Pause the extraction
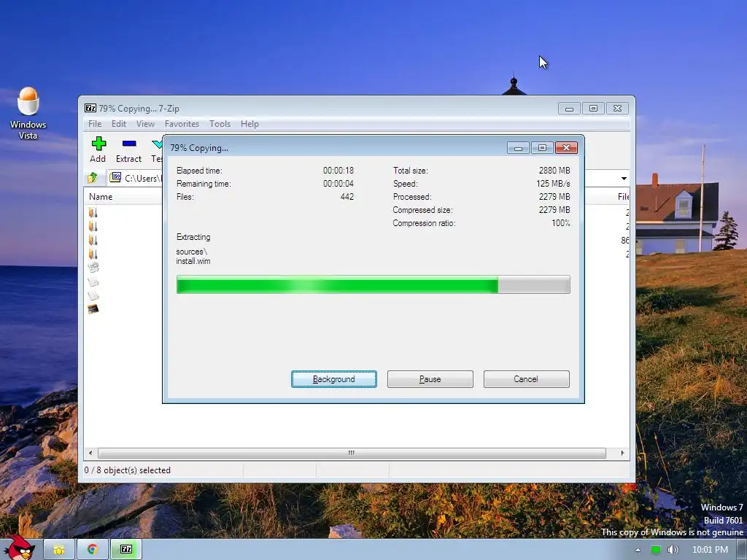This screenshot has width=747, height=560. (430, 379)
